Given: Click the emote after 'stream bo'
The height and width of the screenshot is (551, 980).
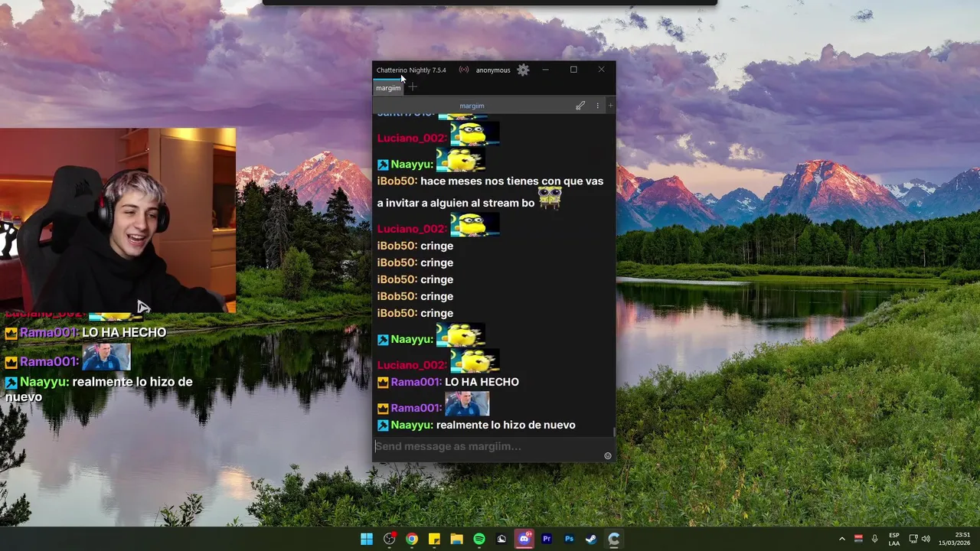Looking at the screenshot, I should pos(550,198).
